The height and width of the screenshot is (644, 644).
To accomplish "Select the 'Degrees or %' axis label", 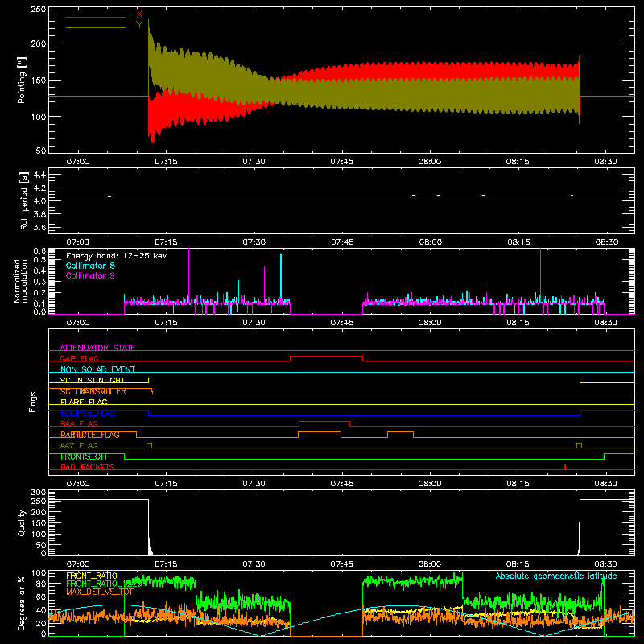I will click(21, 603).
